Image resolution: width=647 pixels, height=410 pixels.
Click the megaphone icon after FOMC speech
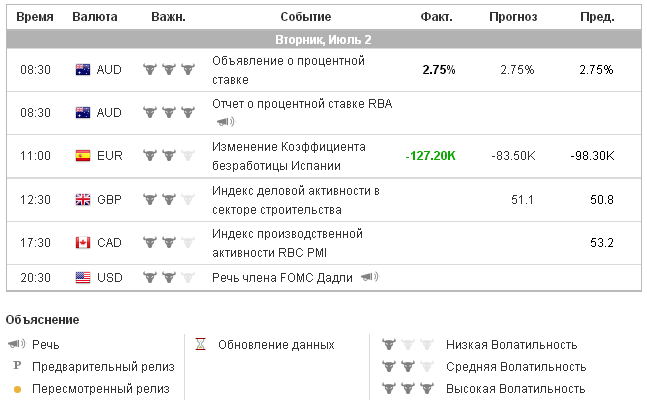tap(370, 277)
